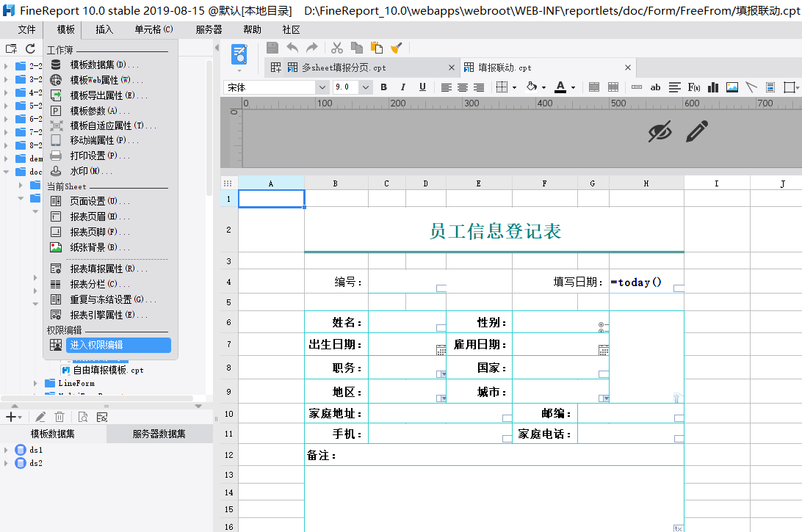Open the 文件 menu
802x532 pixels.
pyautogui.click(x=26, y=29)
